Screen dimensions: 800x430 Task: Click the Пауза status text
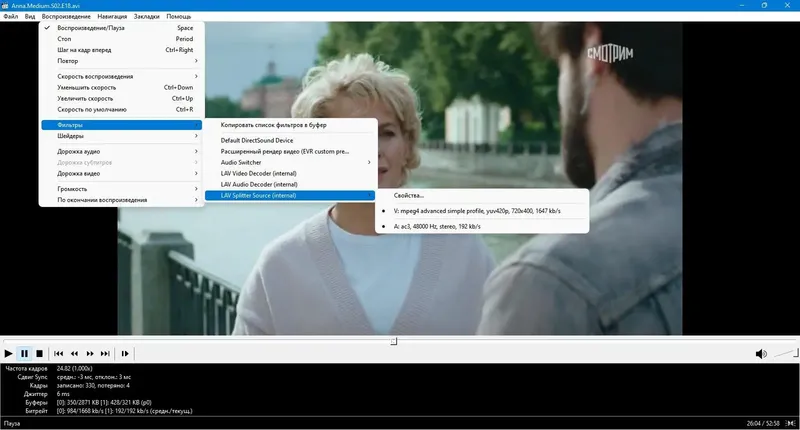[x=12, y=423]
